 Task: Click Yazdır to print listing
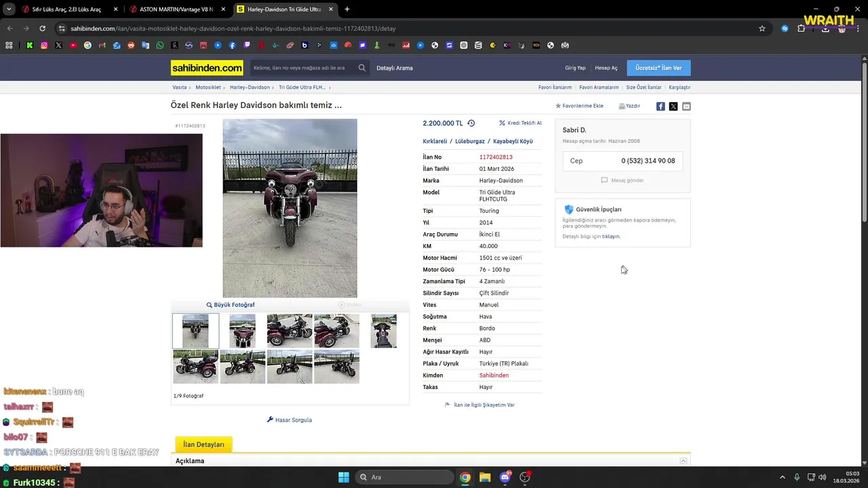pos(629,106)
